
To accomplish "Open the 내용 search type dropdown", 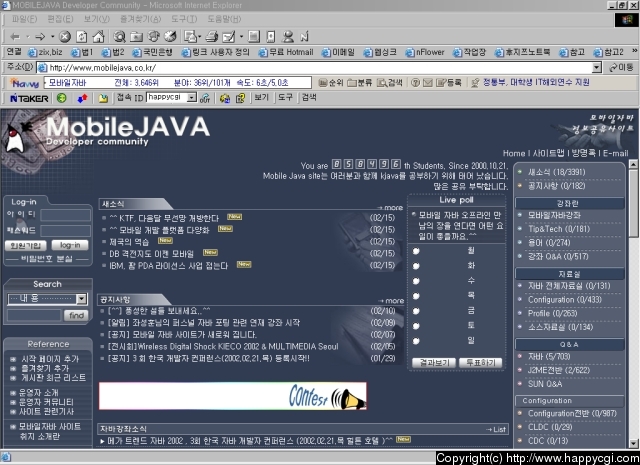I will click(x=82, y=299).
